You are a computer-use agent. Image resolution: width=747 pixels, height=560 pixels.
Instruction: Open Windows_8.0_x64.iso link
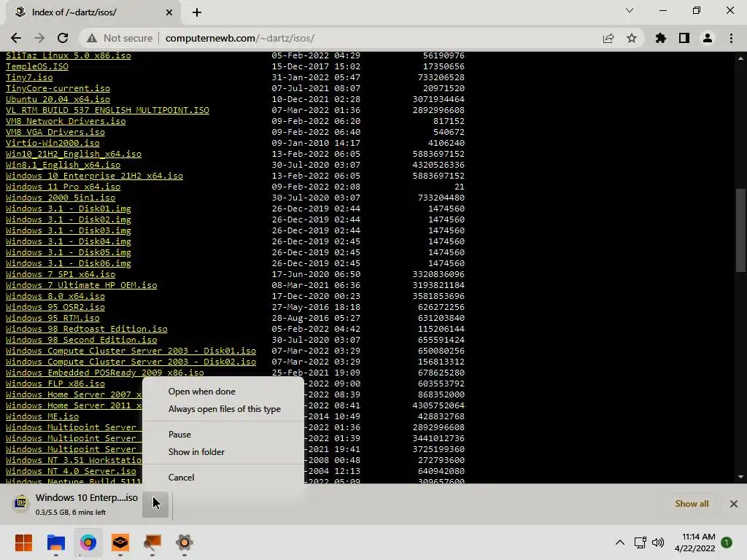(x=55, y=297)
